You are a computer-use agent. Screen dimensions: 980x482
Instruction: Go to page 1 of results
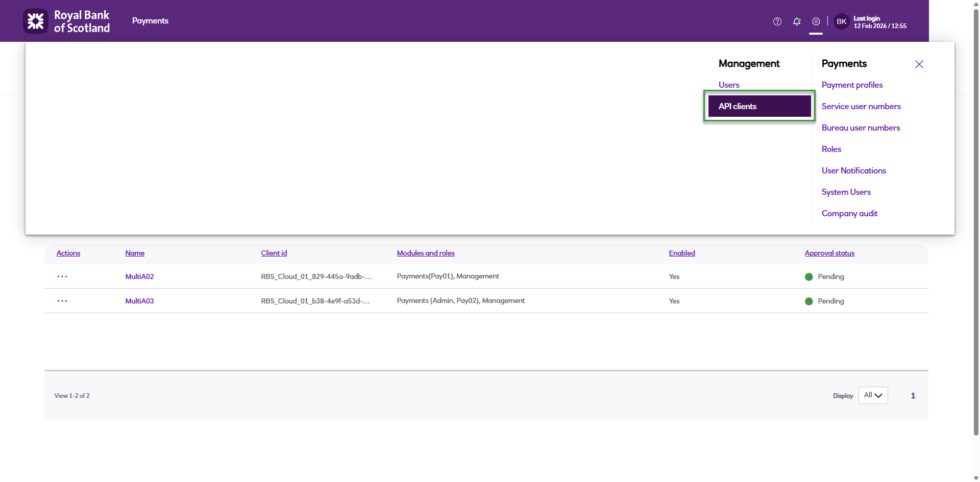(913, 396)
